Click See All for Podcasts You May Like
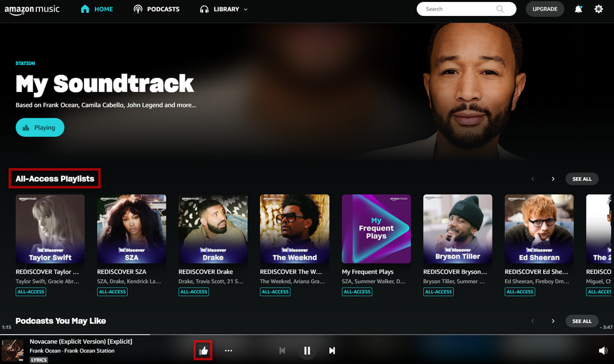Viewport: 614px width, 364px height. point(582,321)
